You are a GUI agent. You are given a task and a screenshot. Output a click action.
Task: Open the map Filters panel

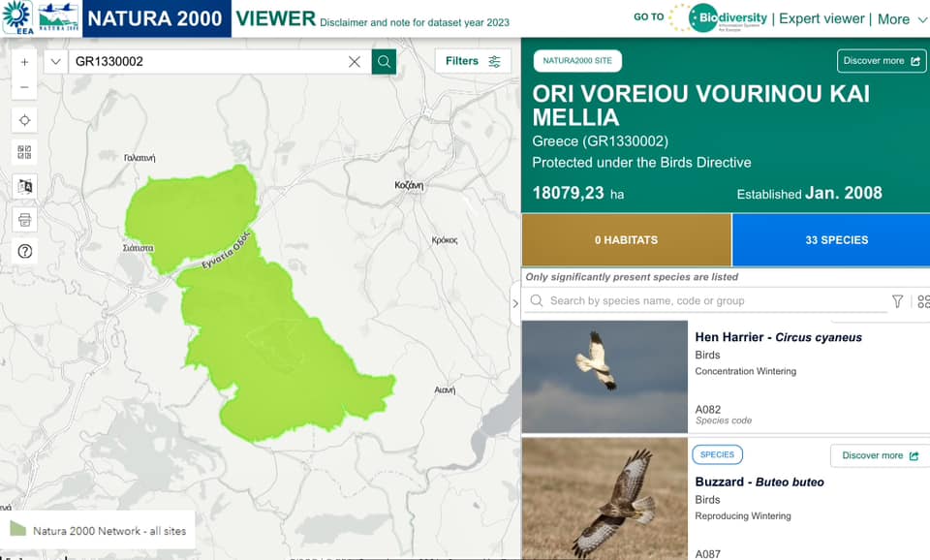click(x=473, y=61)
